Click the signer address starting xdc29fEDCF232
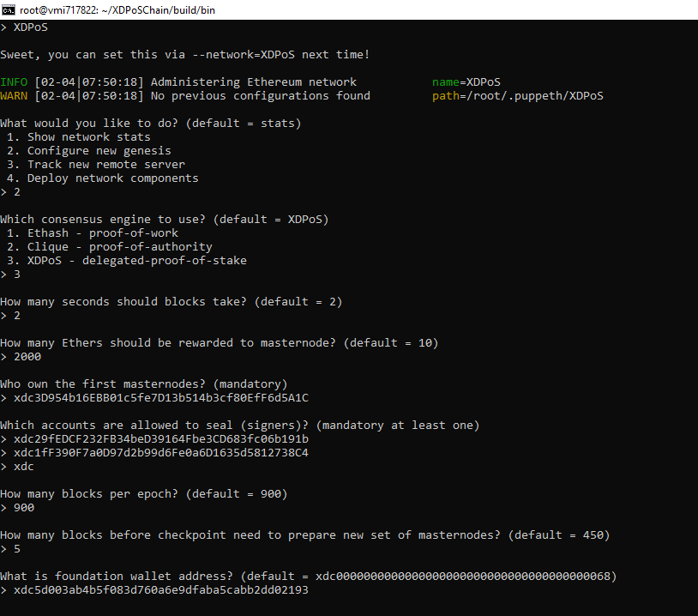This screenshot has height=616, width=698. [x=160, y=439]
